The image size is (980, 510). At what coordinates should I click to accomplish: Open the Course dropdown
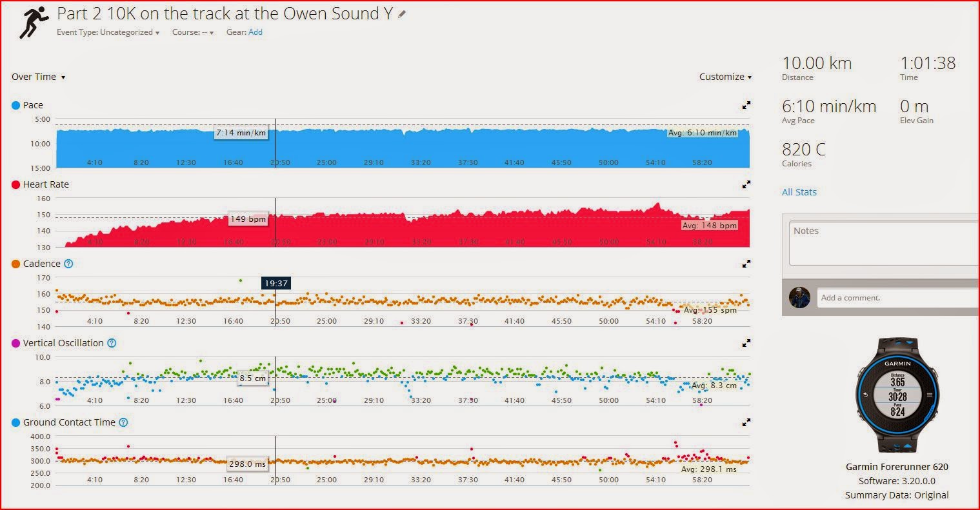click(x=193, y=32)
